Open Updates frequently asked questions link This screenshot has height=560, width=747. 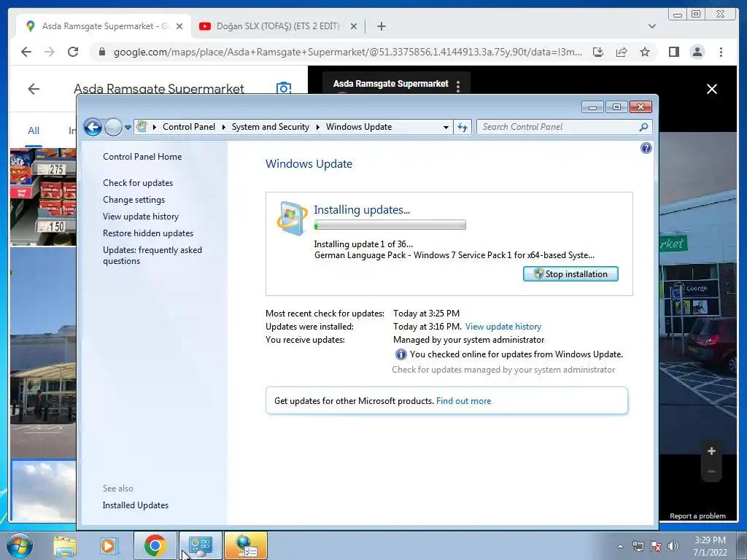[x=152, y=255]
